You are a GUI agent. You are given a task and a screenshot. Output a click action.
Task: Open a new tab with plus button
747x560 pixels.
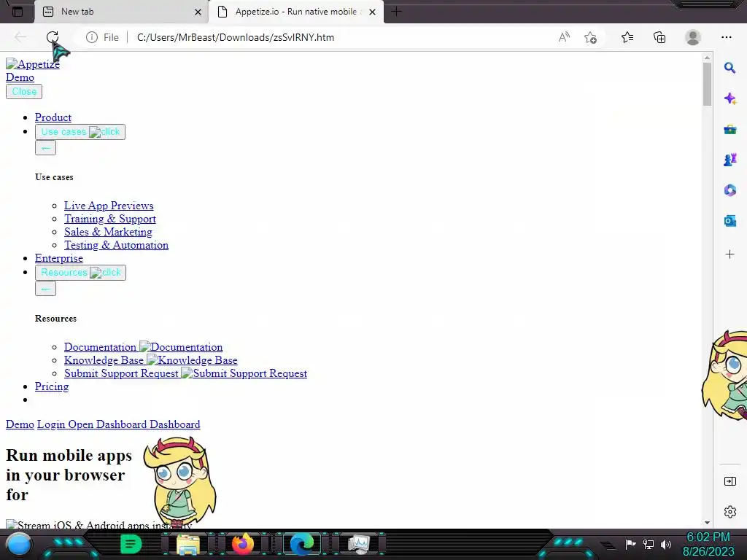click(x=396, y=12)
